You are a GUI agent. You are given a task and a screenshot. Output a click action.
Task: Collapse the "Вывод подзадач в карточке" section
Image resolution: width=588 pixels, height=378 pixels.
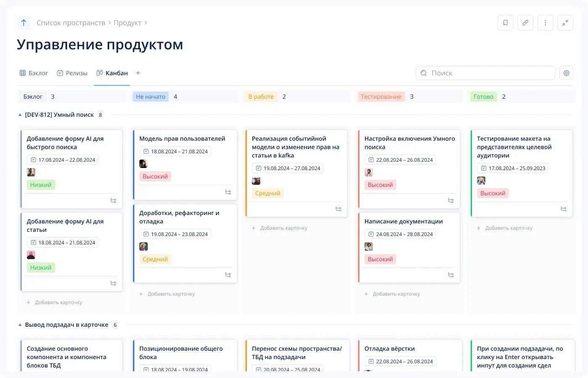pos(19,324)
